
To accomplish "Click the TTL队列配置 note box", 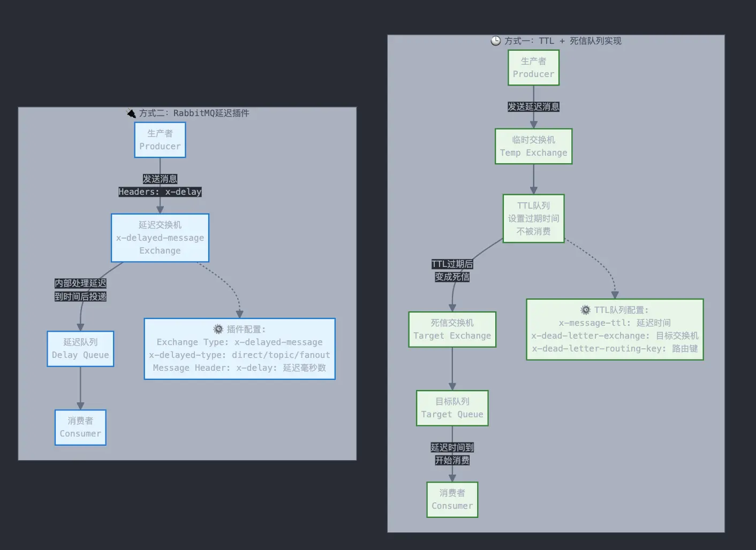I will [615, 330].
